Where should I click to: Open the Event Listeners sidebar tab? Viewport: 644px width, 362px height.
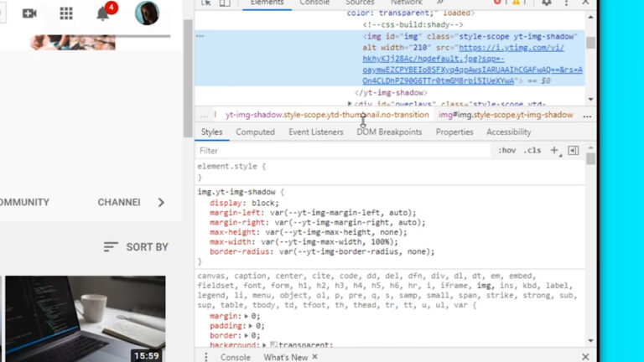316,132
